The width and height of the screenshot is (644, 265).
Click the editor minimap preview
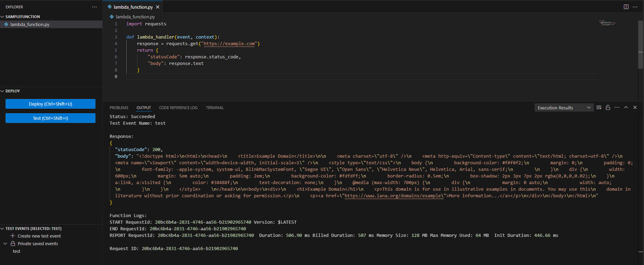click(x=608, y=23)
